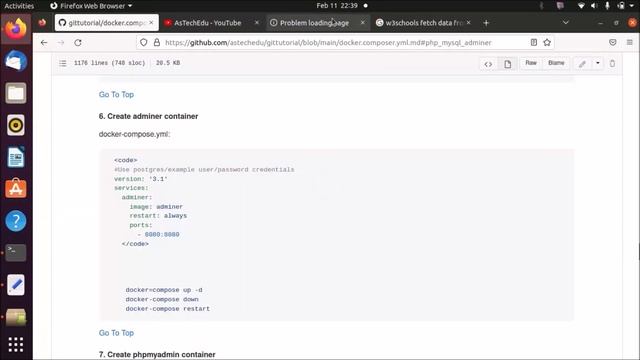Click the Raw button
Image resolution: width=640 pixels, height=360 pixels.
tap(531, 63)
